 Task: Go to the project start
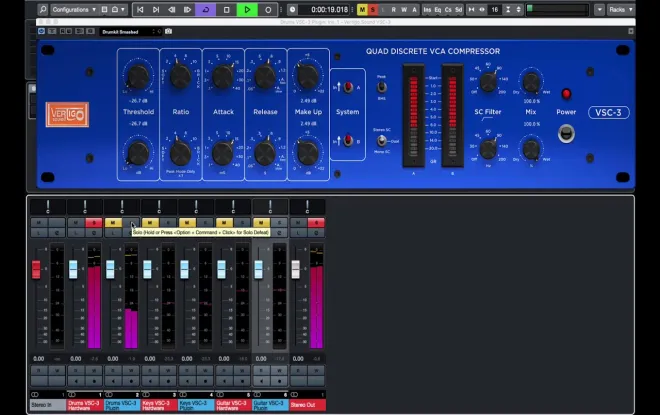pyautogui.click(x=140, y=9)
